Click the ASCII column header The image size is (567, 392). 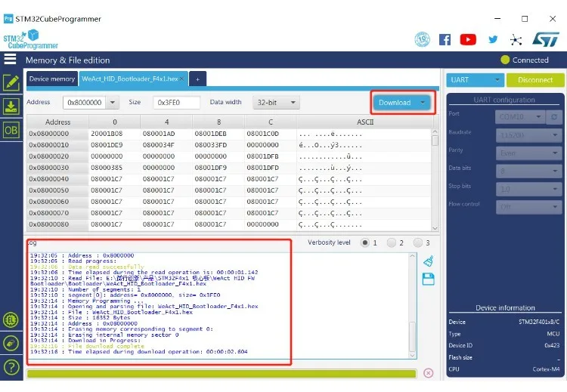click(x=365, y=122)
